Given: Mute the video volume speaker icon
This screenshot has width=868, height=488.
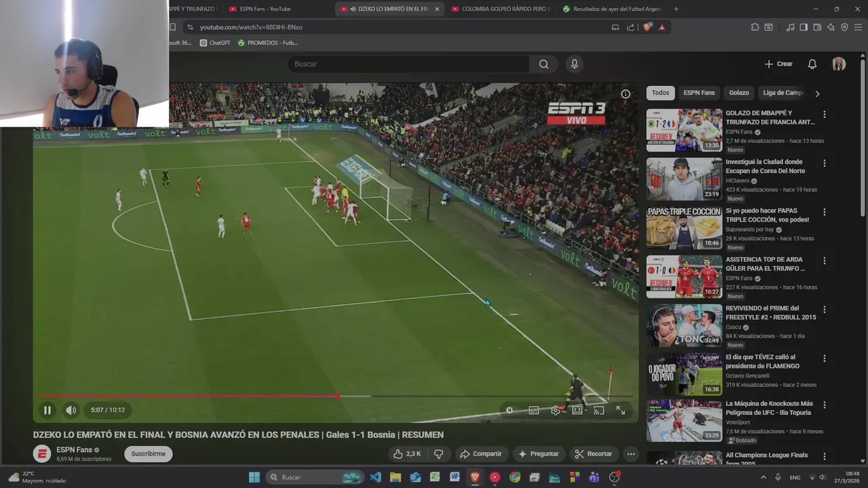Looking at the screenshot, I should click(71, 410).
